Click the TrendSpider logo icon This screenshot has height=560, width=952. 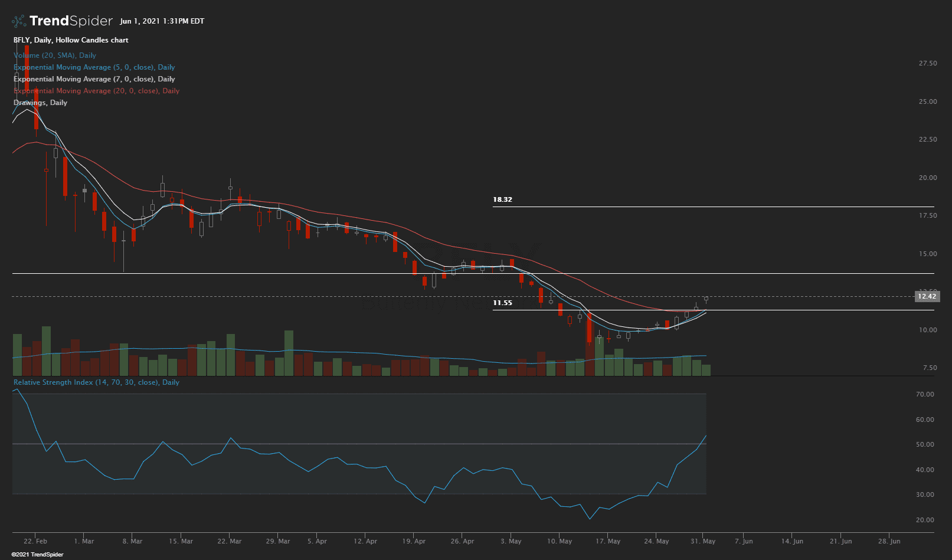[x=19, y=21]
